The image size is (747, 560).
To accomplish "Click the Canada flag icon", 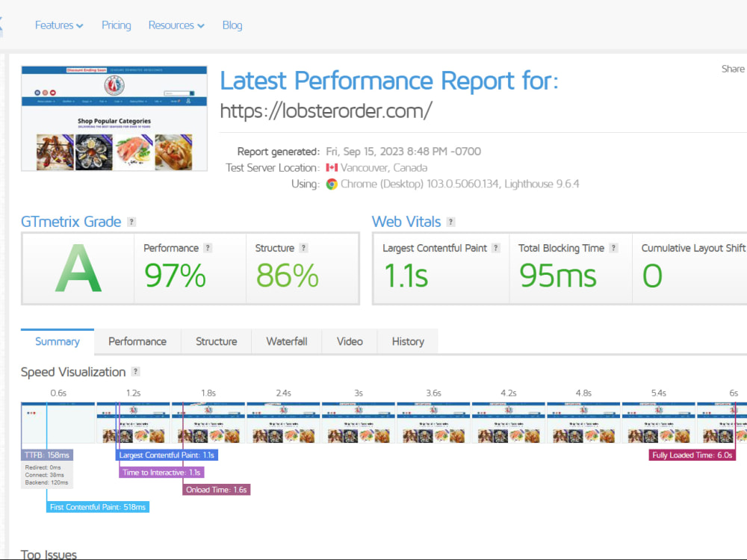I will (332, 167).
